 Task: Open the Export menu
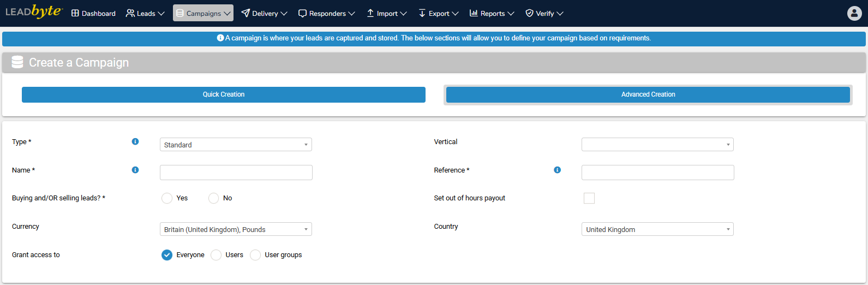[x=439, y=13]
